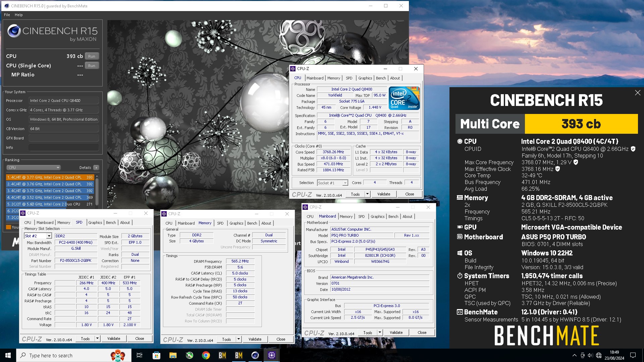Click the Info field in Your System

coord(64,147)
